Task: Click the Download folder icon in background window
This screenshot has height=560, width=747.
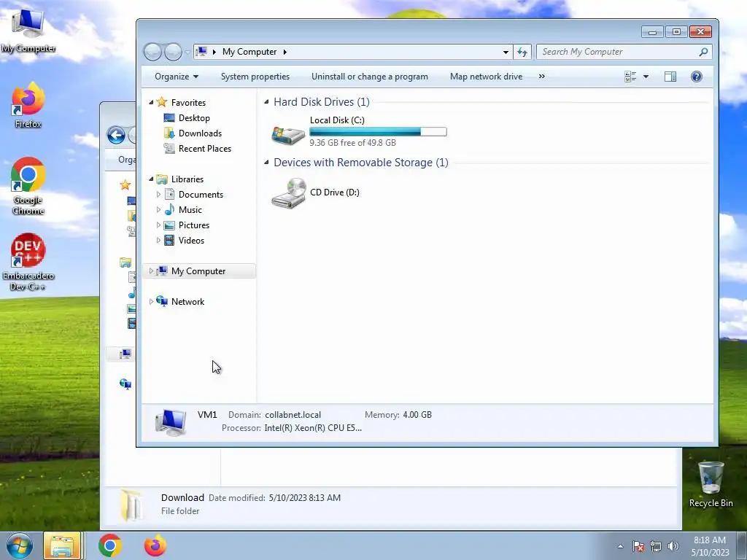Action: [131, 505]
